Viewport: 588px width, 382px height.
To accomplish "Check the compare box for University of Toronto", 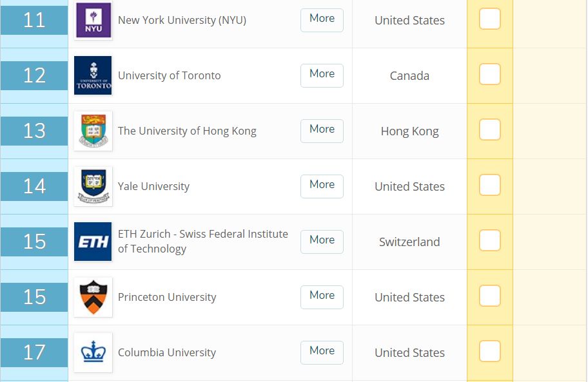I will (490, 74).
